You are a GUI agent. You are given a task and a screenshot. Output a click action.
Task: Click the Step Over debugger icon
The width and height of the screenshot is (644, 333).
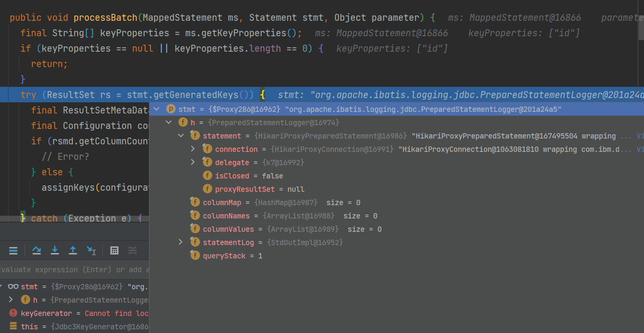(x=36, y=250)
